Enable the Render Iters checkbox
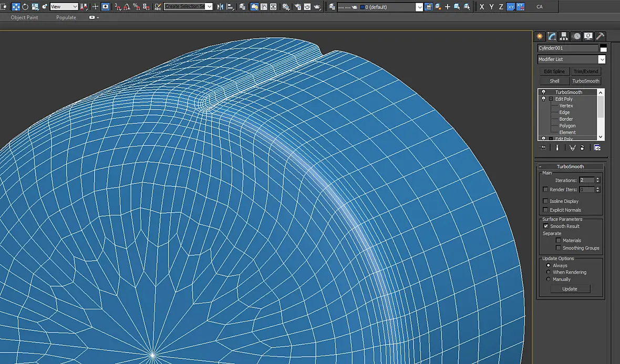620x364 pixels. pos(546,190)
